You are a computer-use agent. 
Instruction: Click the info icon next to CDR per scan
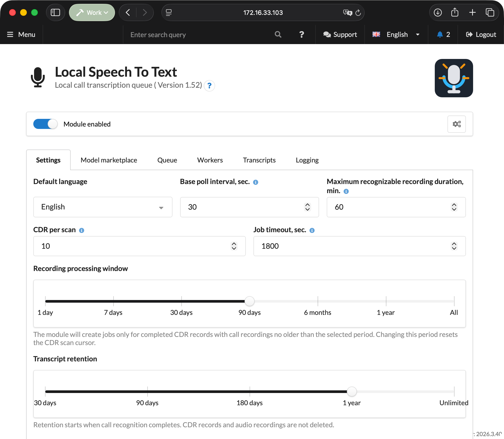pos(81,230)
